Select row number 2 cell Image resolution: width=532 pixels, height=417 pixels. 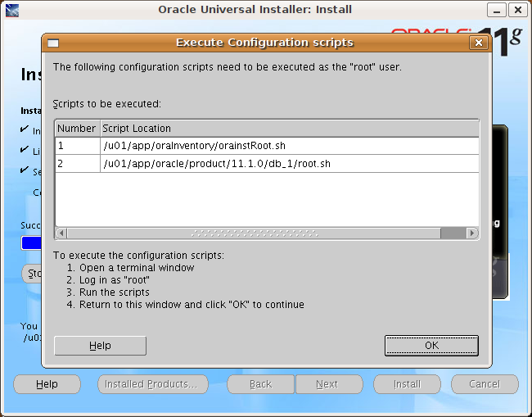point(78,164)
